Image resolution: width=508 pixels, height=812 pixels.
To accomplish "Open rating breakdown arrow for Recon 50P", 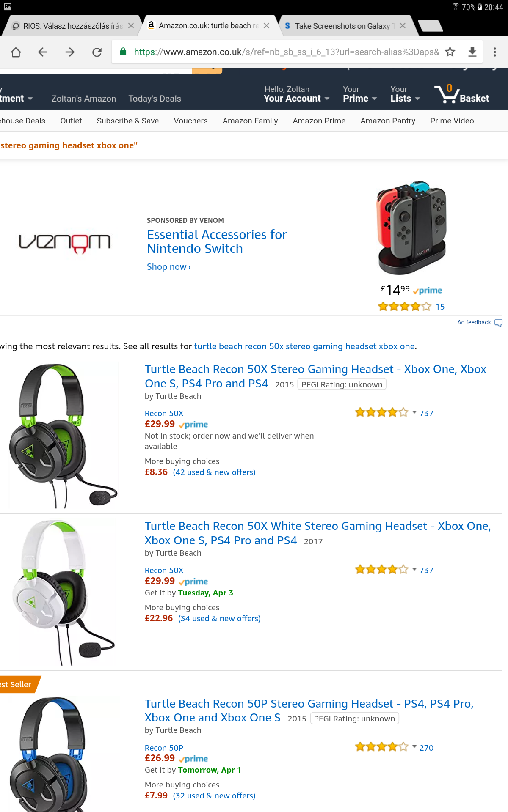I will point(414,747).
